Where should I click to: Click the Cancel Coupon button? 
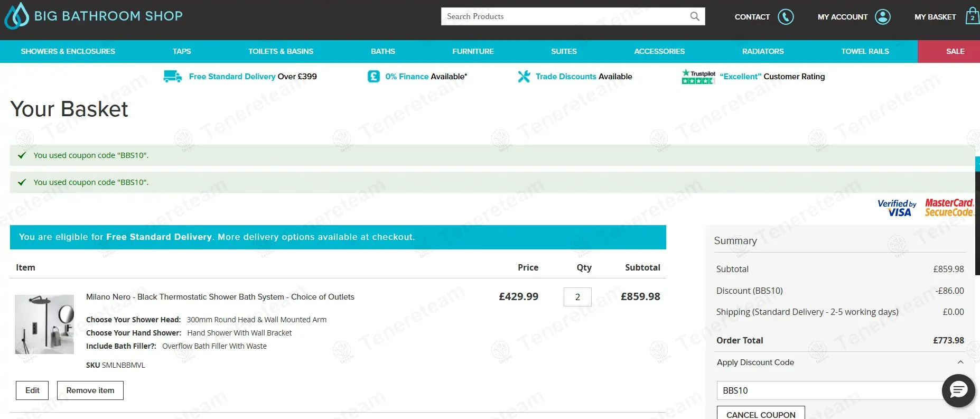click(x=761, y=414)
